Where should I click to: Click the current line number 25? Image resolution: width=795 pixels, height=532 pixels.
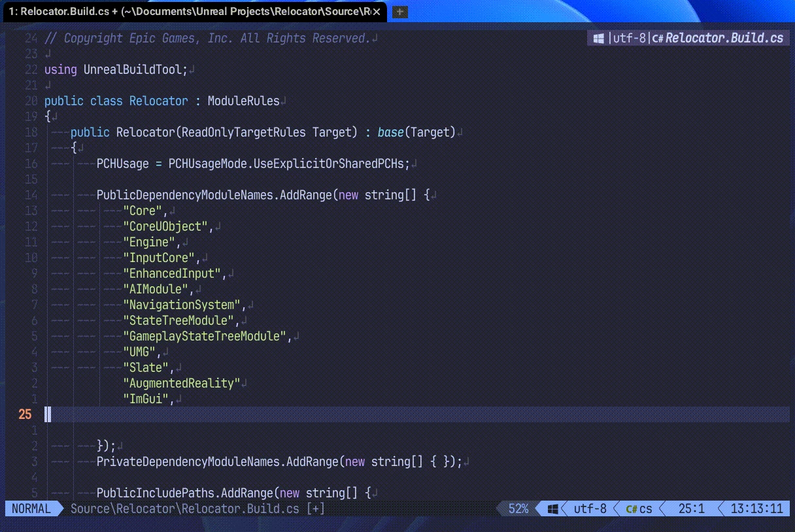[x=25, y=414]
